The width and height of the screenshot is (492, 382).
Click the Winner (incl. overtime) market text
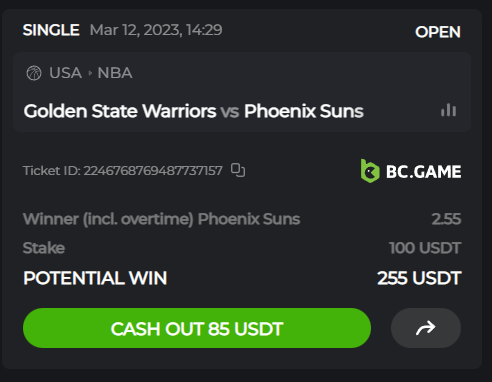coord(108,219)
